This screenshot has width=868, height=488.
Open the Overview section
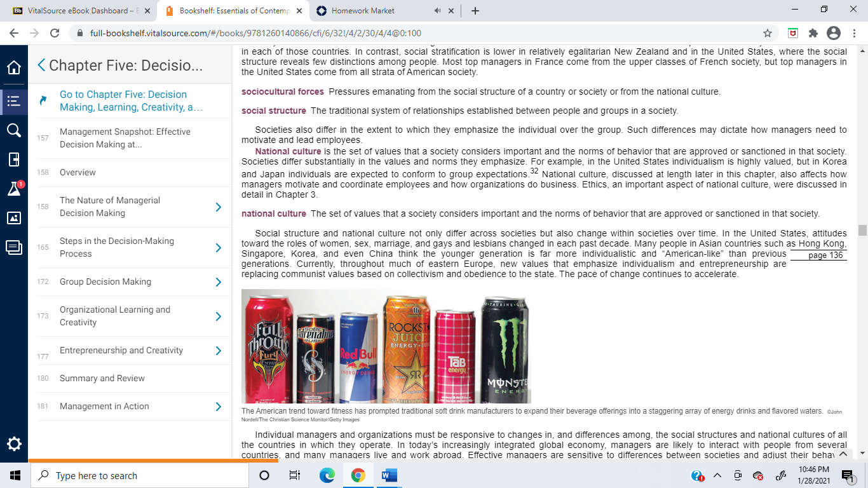click(x=78, y=172)
